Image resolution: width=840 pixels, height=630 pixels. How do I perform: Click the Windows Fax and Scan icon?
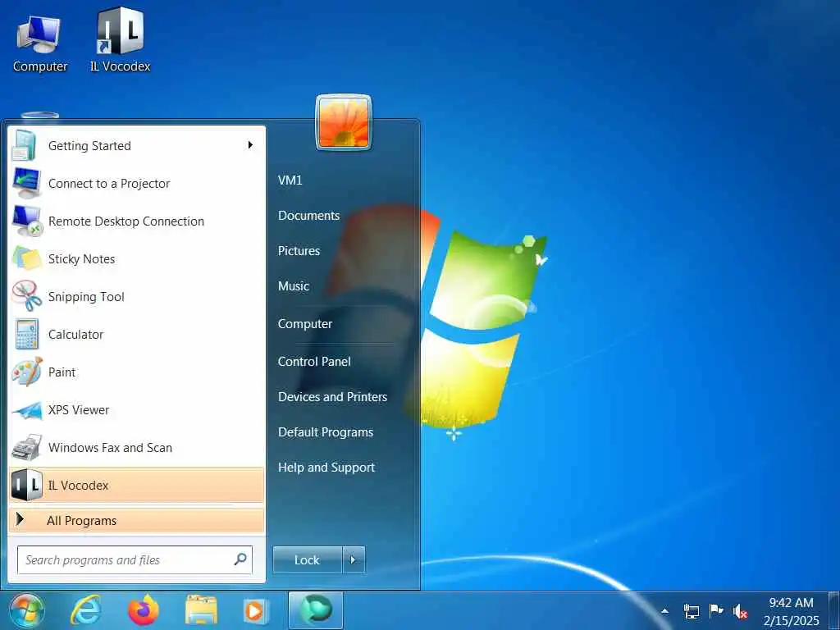[x=27, y=447]
